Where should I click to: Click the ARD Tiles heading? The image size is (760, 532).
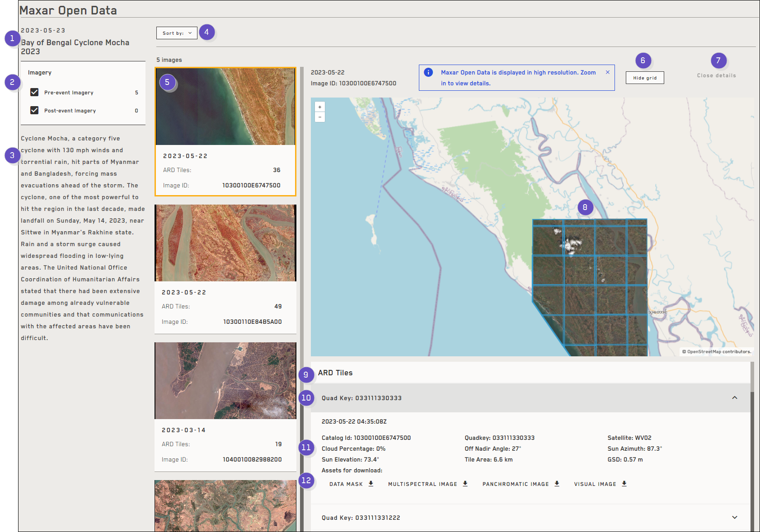click(335, 373)
